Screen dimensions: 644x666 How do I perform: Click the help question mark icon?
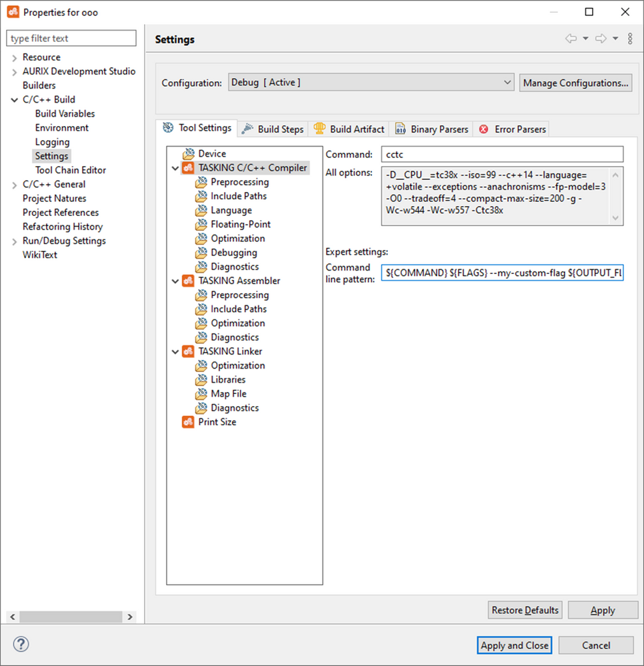click(x=21, y=644)
